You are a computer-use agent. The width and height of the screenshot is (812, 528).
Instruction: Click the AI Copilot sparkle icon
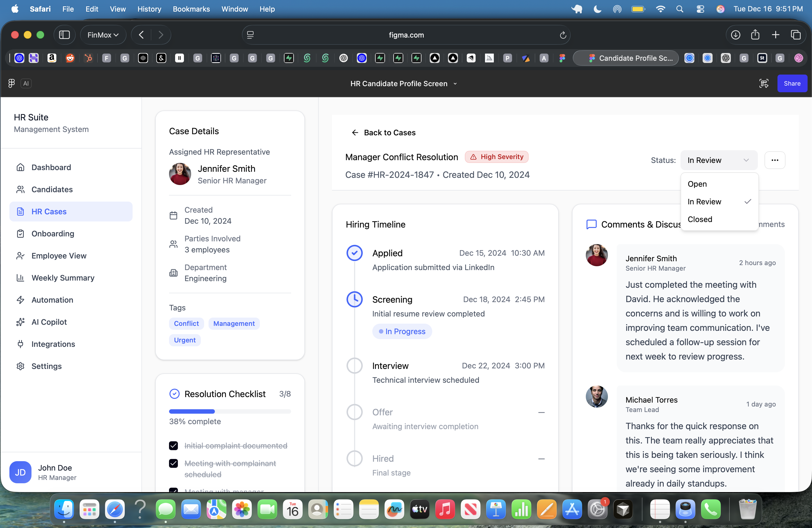pos(20,322)
